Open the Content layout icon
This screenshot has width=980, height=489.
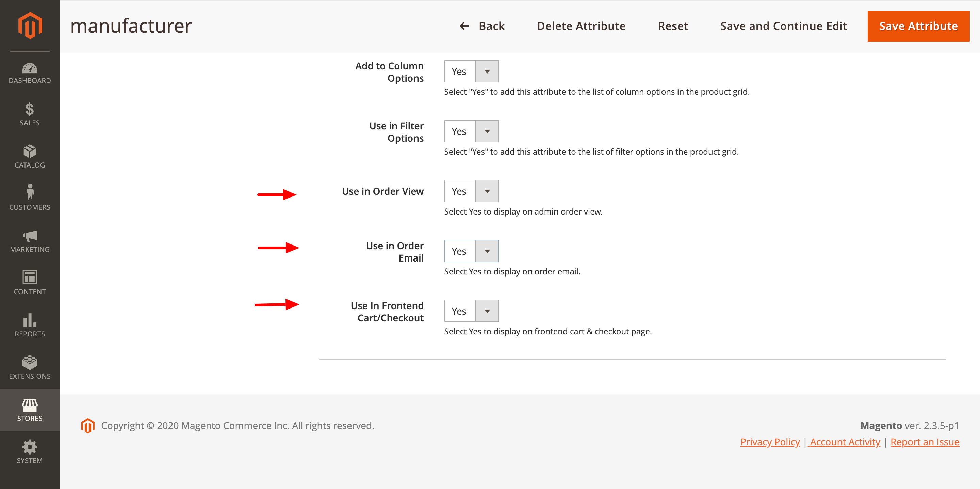click(x=30, y=277)
